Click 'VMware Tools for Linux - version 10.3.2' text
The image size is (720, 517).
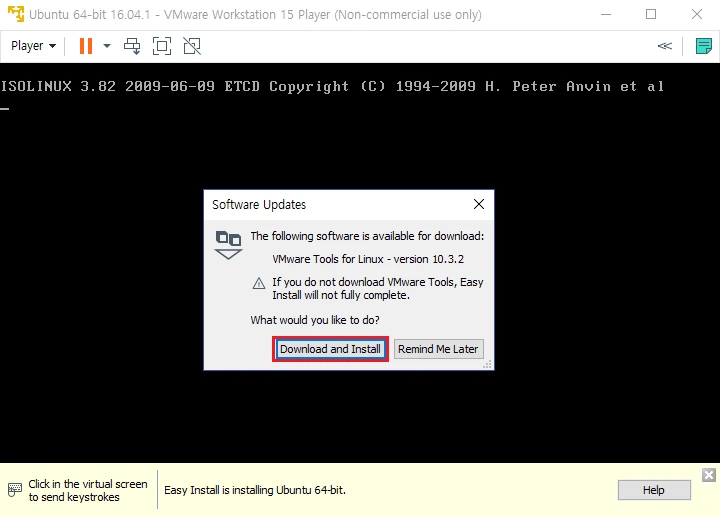tap(368, 259)
